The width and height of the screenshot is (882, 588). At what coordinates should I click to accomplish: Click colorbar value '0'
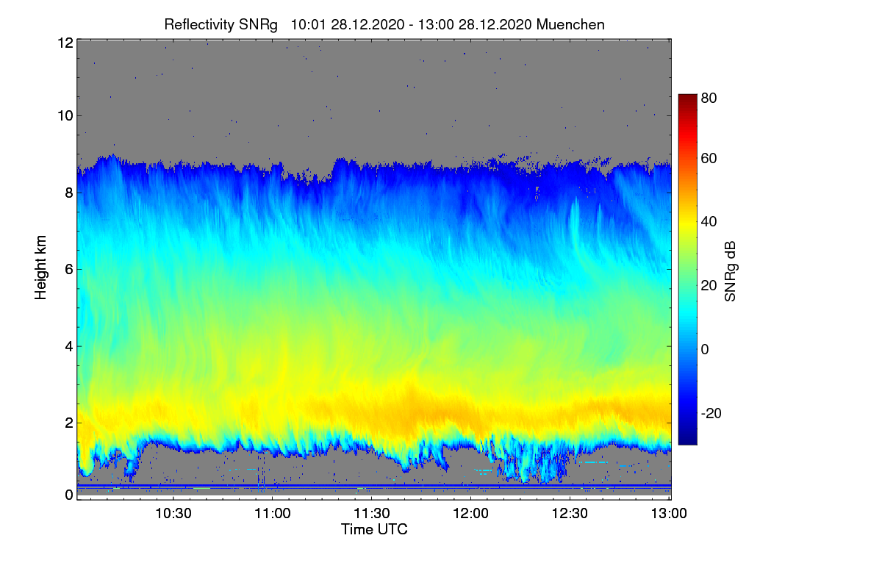click(x=705, y=349)
